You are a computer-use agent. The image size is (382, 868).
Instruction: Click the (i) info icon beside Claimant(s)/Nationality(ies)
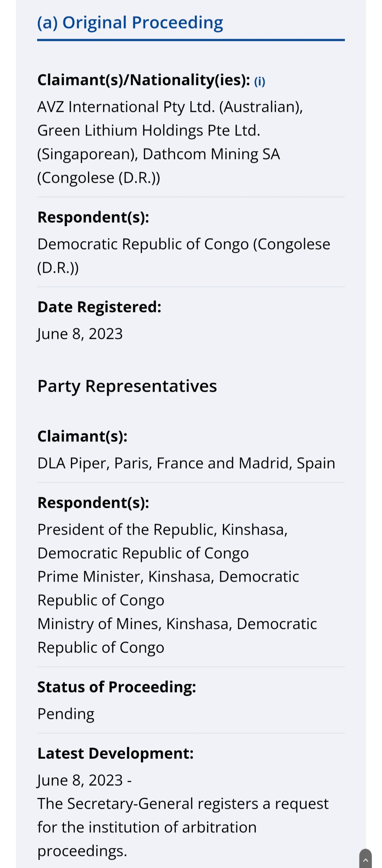click(260, 81)
